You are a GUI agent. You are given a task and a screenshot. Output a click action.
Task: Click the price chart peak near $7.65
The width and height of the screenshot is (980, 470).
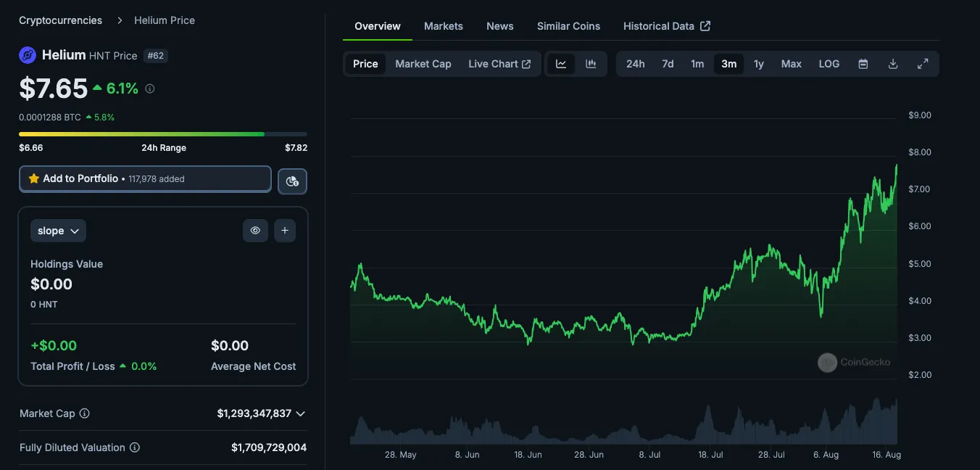(897, 165)
